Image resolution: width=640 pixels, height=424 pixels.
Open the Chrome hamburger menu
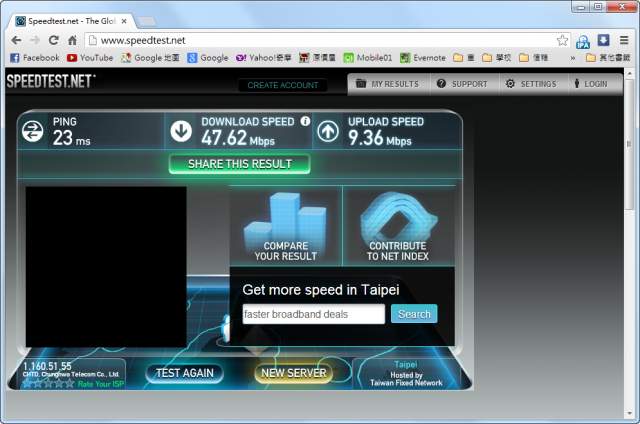(x=624, y=40)
